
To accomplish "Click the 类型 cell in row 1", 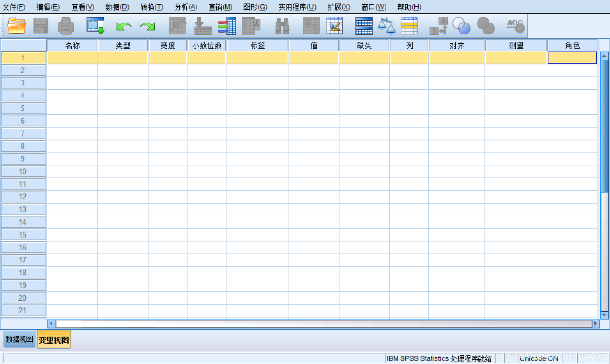I will 123,58.
